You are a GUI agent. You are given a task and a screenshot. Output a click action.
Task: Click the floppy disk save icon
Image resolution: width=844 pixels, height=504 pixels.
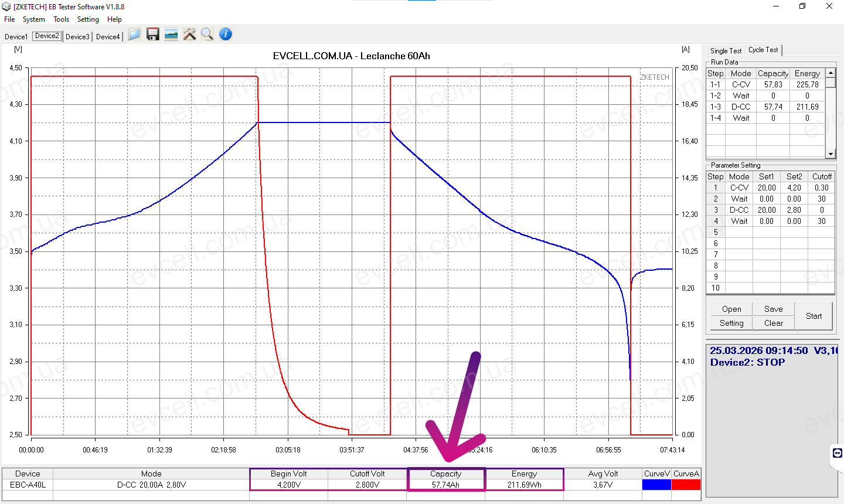[x=153, y=35]
